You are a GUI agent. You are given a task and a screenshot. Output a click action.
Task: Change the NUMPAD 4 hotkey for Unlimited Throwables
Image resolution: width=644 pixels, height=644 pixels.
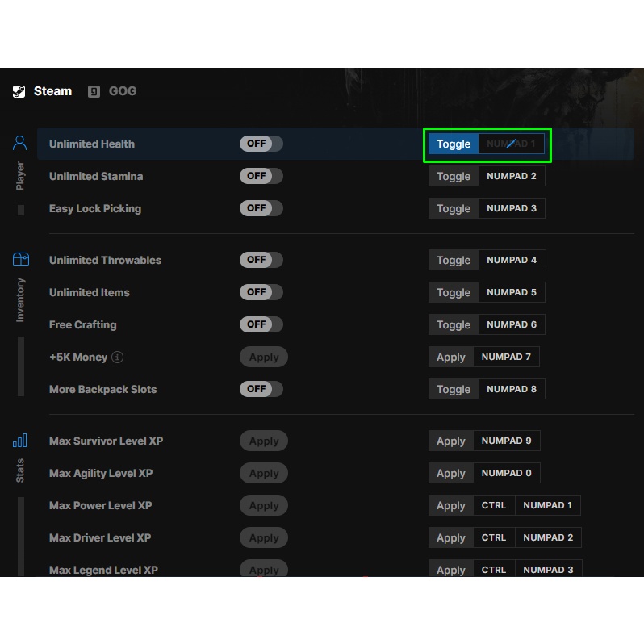(x=511, y=260)
